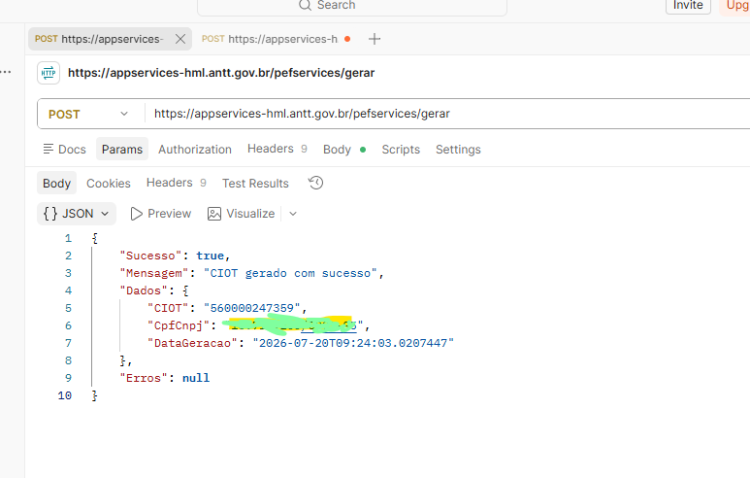Open the three-dots sidebar menu
This screenshot has height=478, width=750.
6,72
